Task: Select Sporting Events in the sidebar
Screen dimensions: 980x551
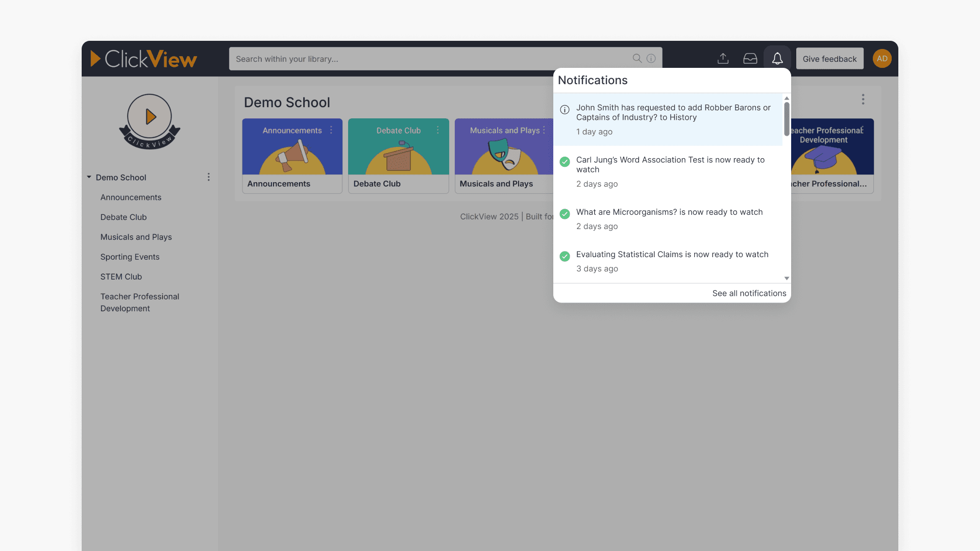Action: [x=130, y=257]
